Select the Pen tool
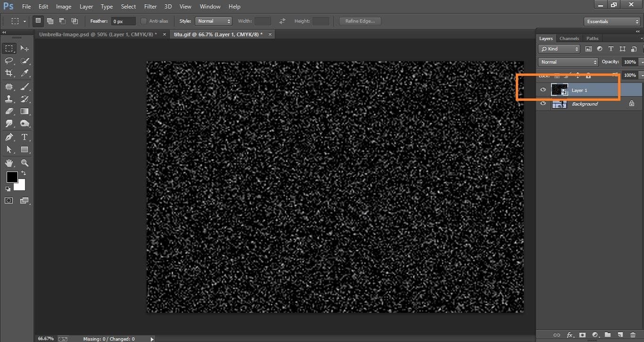The height and width of the screenshot is (342, 644). point(9,137)
